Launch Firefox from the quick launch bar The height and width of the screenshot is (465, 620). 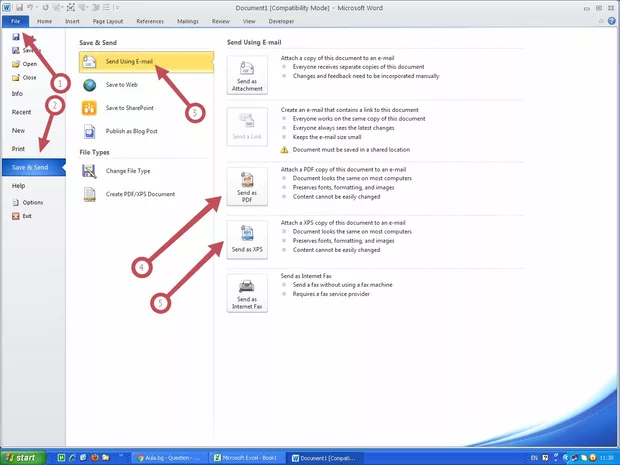[x=95, y=458]
